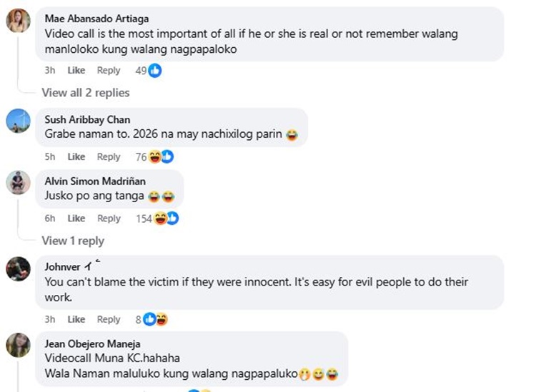
Task: Like Alvin Simon Madriñan's comment
Action: click(x=76, y=218)
